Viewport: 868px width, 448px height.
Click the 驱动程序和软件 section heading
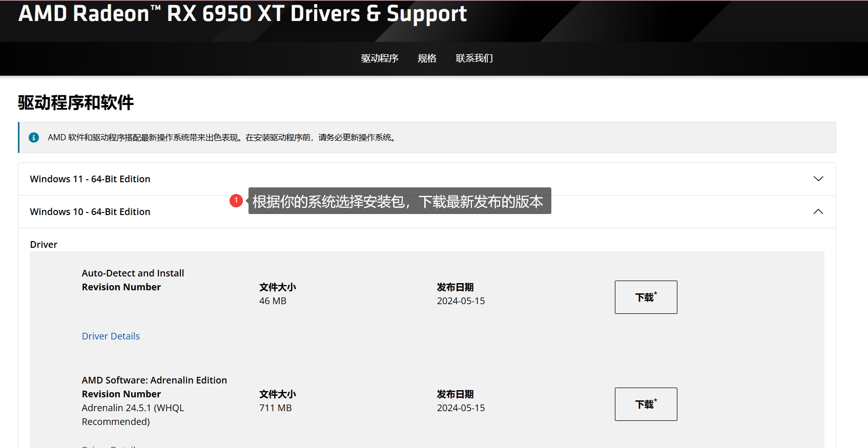point(76,102)
